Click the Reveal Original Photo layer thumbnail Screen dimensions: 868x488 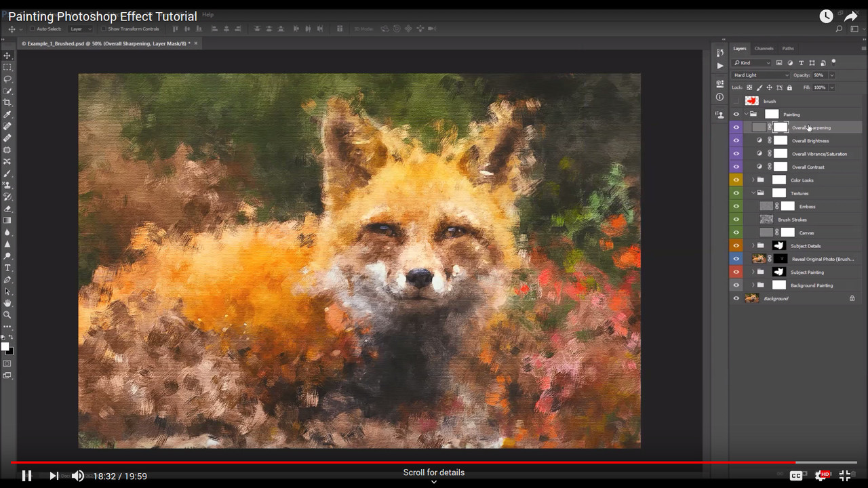pos(759,258)
